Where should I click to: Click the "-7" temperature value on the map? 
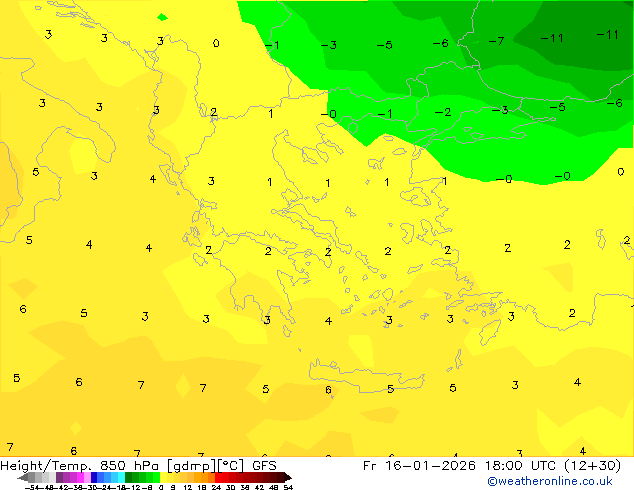click(x=496, y=41)
